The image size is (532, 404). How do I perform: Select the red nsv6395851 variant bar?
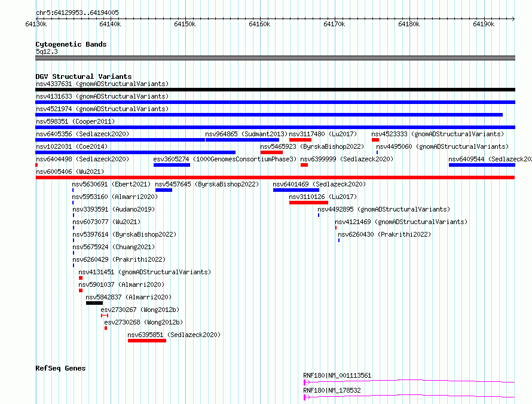(x=147, y=341)
